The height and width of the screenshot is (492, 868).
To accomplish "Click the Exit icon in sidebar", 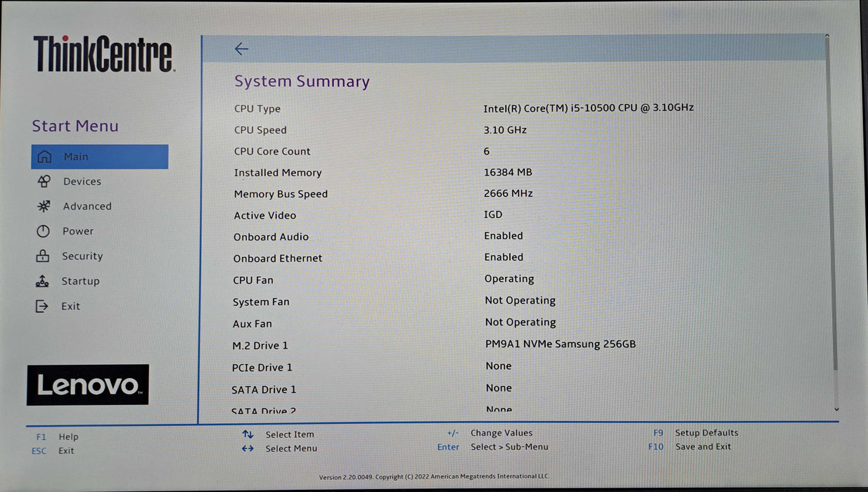I will point(43,306).
